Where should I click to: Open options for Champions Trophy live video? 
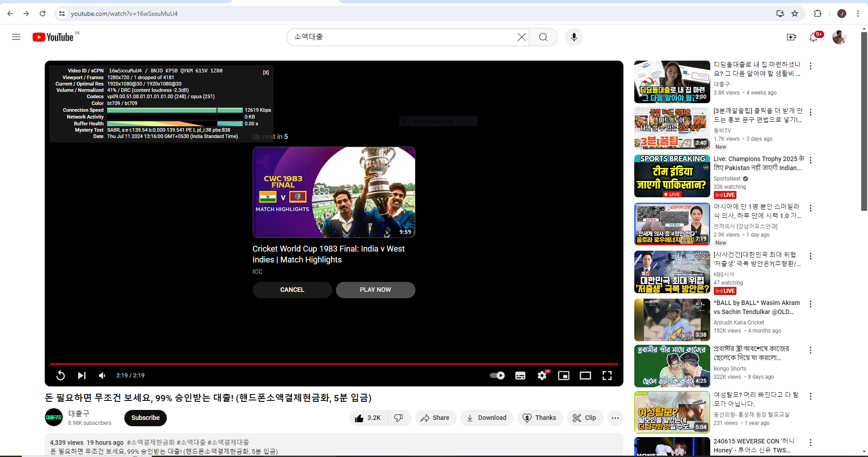click(x=811, y=160)
